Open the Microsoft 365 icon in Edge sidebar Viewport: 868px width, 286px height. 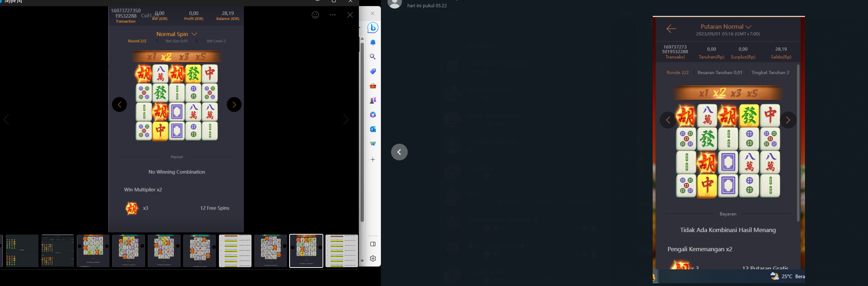(x=373, y=115)
